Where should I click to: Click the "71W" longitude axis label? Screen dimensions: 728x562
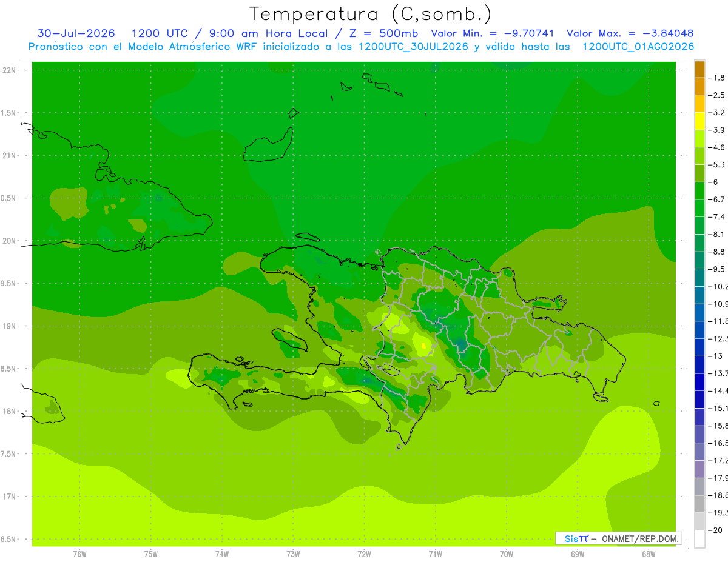point(435,554)
